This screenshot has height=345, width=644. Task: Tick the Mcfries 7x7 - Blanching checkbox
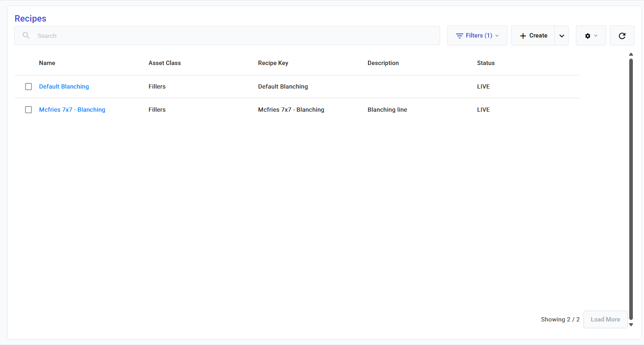click(x=29, y=110)
